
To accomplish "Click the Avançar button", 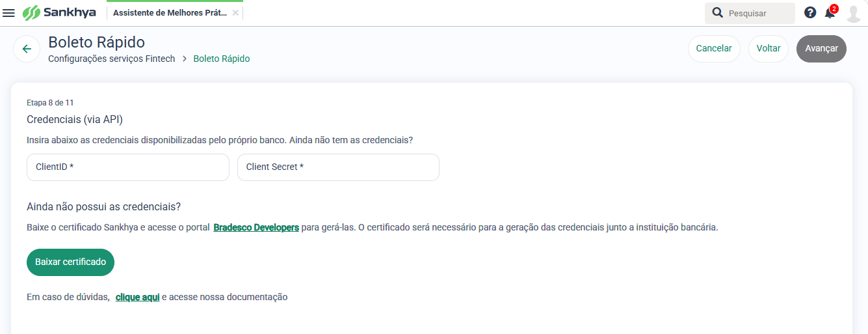I will 822,49.
